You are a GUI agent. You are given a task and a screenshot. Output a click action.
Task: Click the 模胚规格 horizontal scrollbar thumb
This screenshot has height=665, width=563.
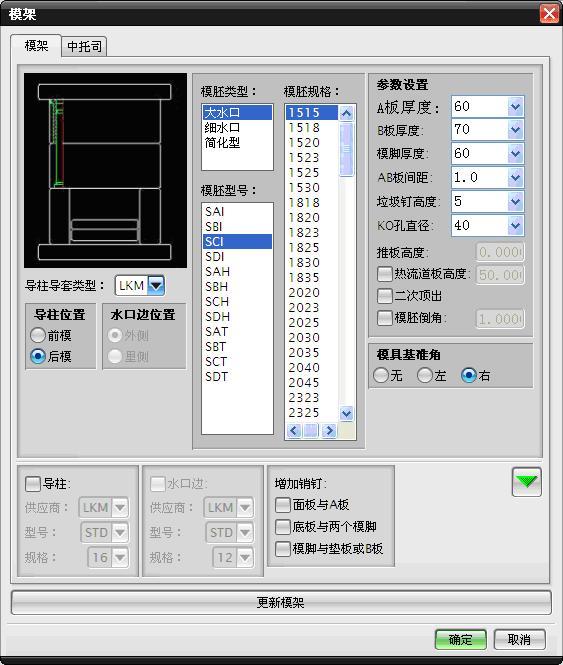311,430
